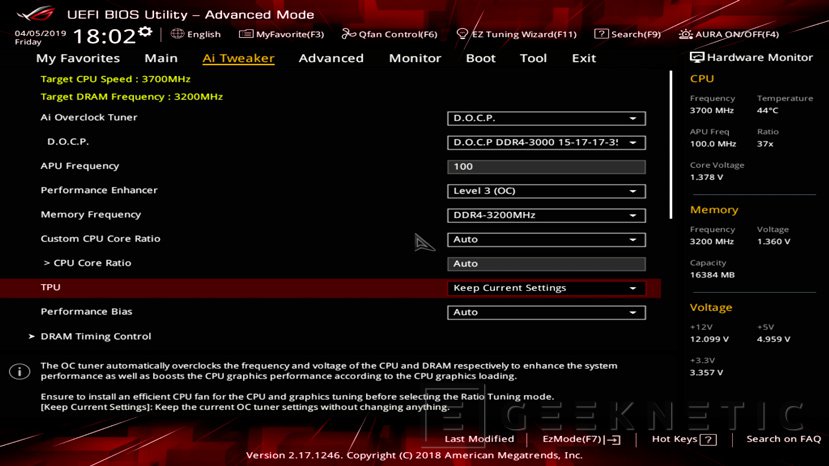Open the Ai Overclock Tuner dropdown
Image resolution: width=829 pixels, height=466 pixels.
pos(546,118)
